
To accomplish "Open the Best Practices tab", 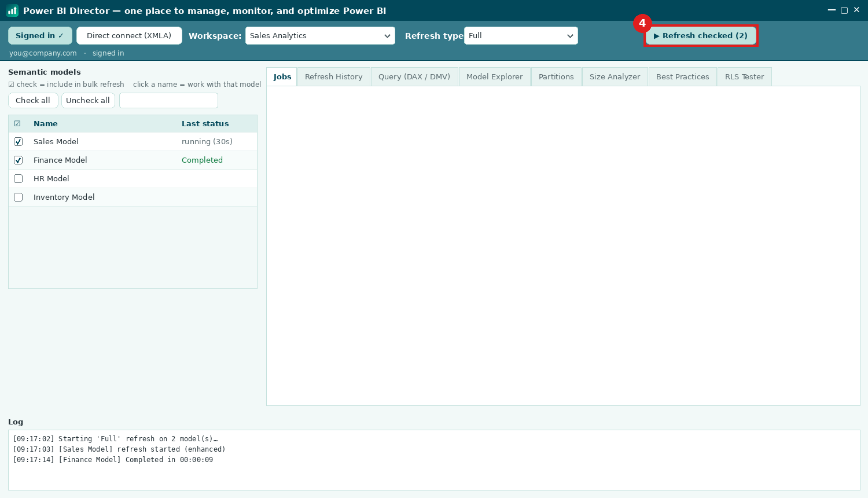I will (x=683, y=77).
